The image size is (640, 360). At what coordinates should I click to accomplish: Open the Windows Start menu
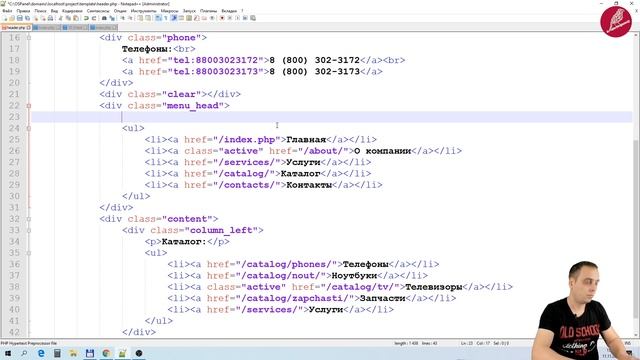point(7,353)
